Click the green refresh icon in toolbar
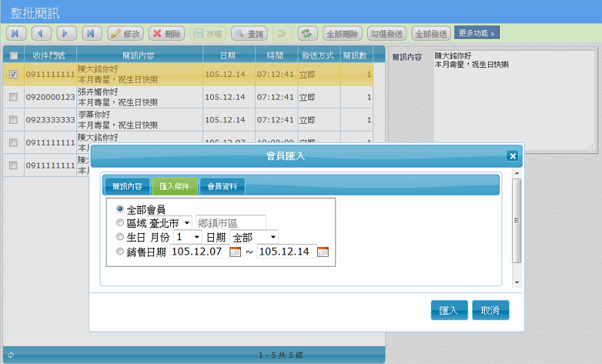 click(307, 33)
